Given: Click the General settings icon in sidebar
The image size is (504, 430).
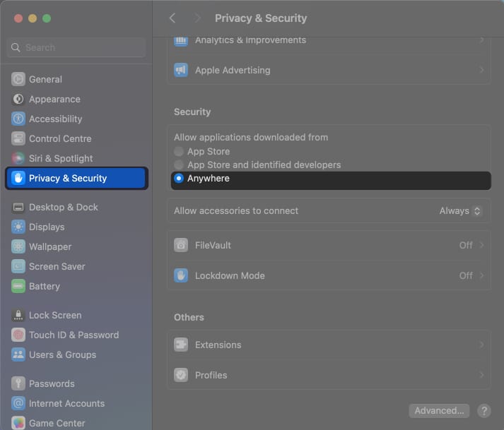Looking at the screenshot, I should pyautogui.click(x=18, y=79).
